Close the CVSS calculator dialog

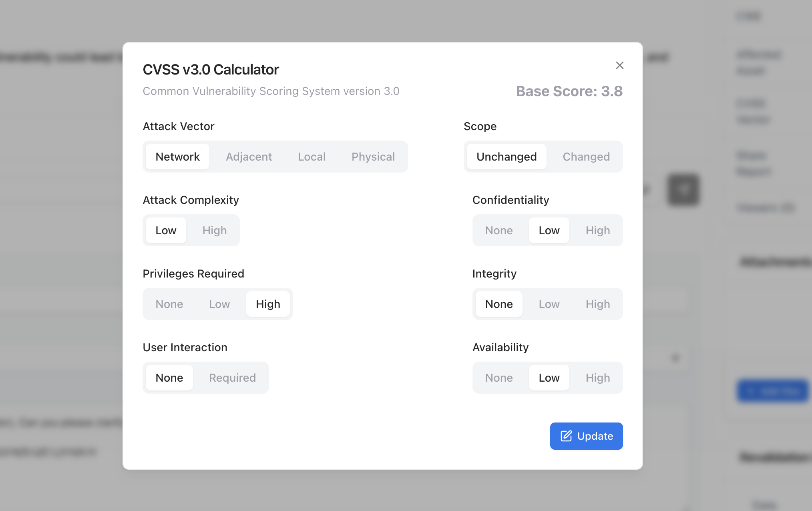(x=620, y=65)
